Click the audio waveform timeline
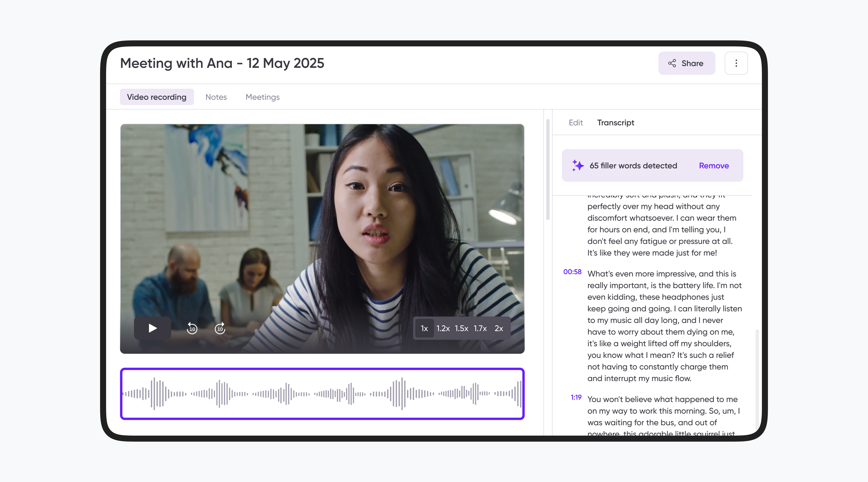The height and width of the screenshot is (482, 868). point(322,393)
